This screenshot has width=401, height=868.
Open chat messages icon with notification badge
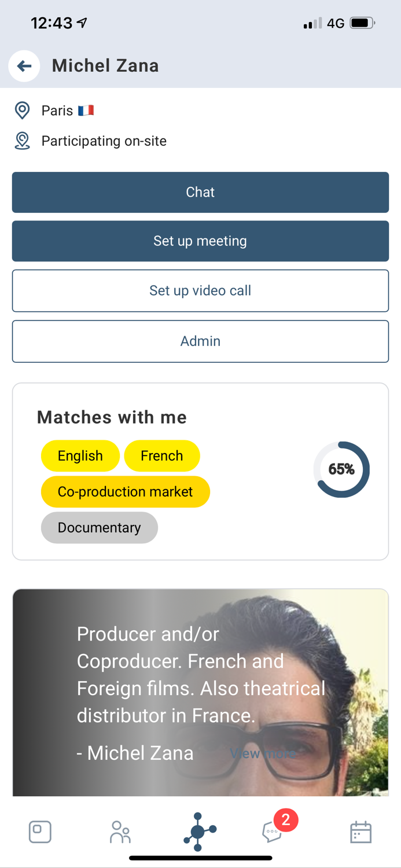[272, 833]
